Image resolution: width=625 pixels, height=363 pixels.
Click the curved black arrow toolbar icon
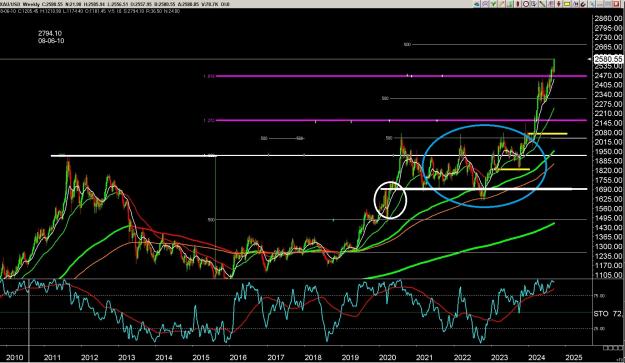[x=583, y=4]
